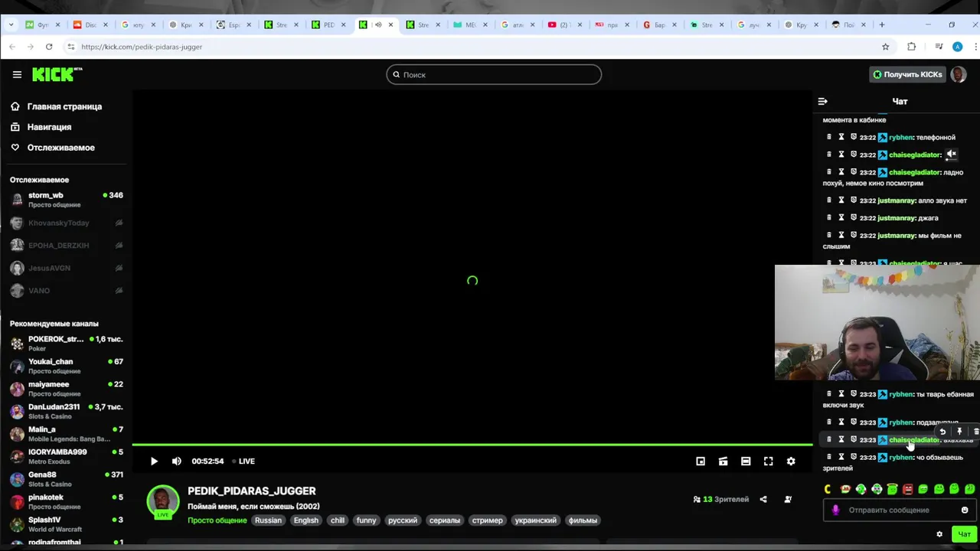980x551 pixels.
Task: Open POKEROK recommended channel
Action: (67, 344)
